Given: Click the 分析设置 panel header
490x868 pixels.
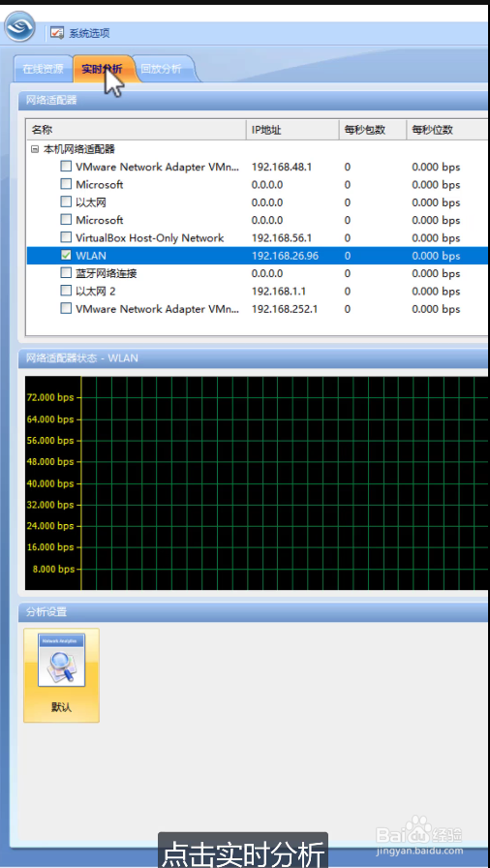Looking at the screenshot, I should (254, 611).
